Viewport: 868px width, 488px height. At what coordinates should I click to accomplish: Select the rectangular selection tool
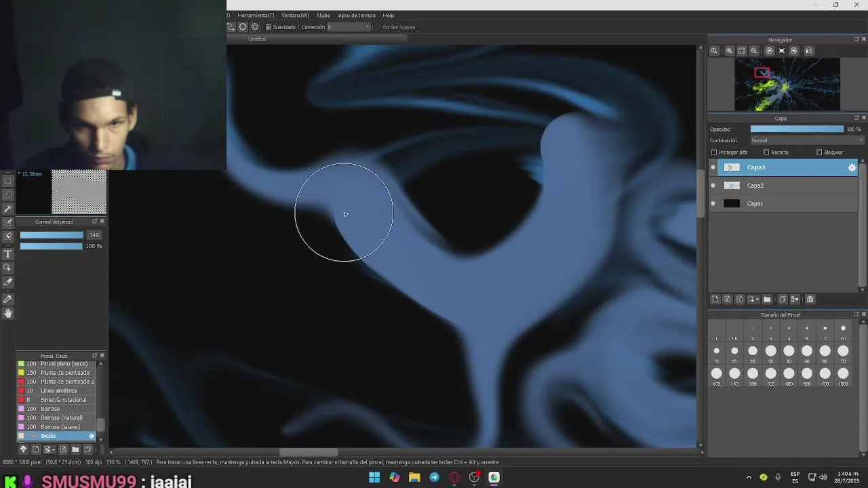point(8,181)
